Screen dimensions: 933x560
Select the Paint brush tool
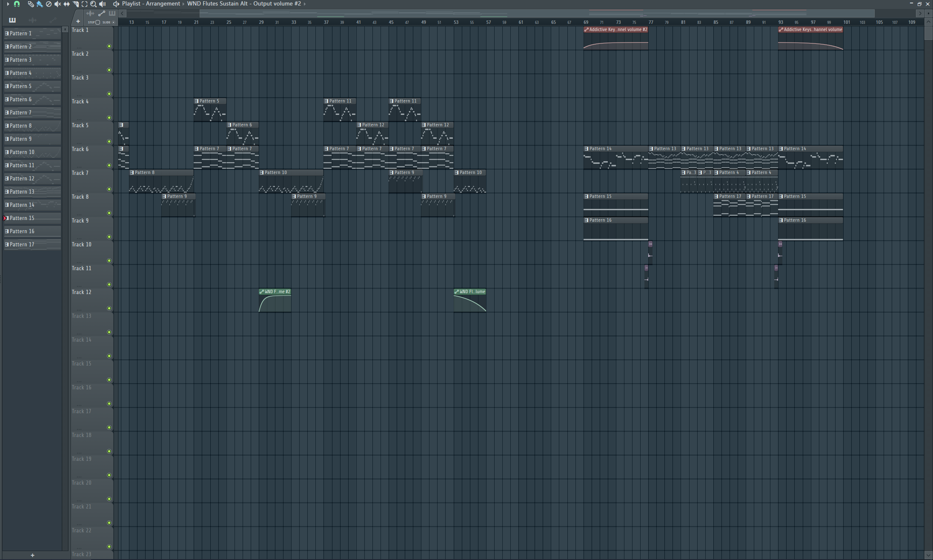(40, 4)
